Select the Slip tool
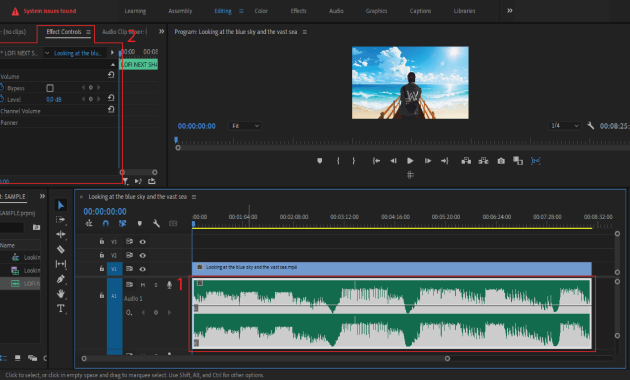 point(61,264)
